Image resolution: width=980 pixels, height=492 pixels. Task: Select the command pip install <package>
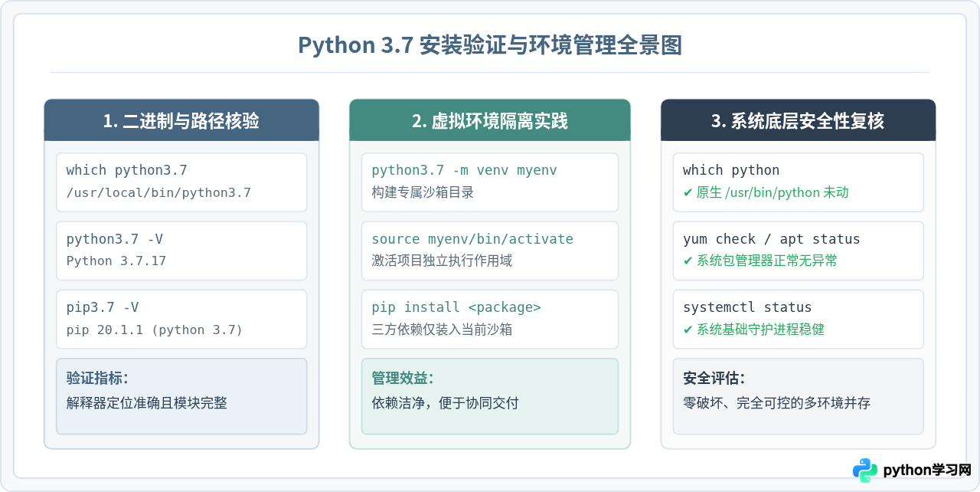(x=456, y=307)
